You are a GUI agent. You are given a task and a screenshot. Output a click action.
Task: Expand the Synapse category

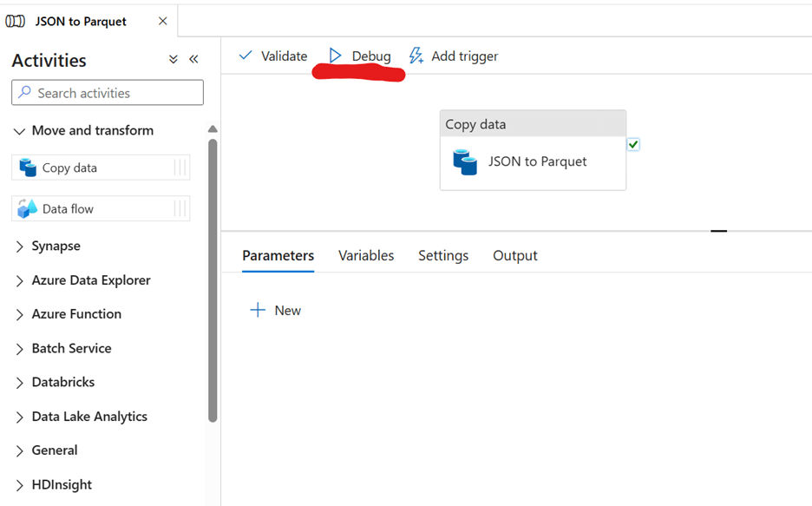19,246
